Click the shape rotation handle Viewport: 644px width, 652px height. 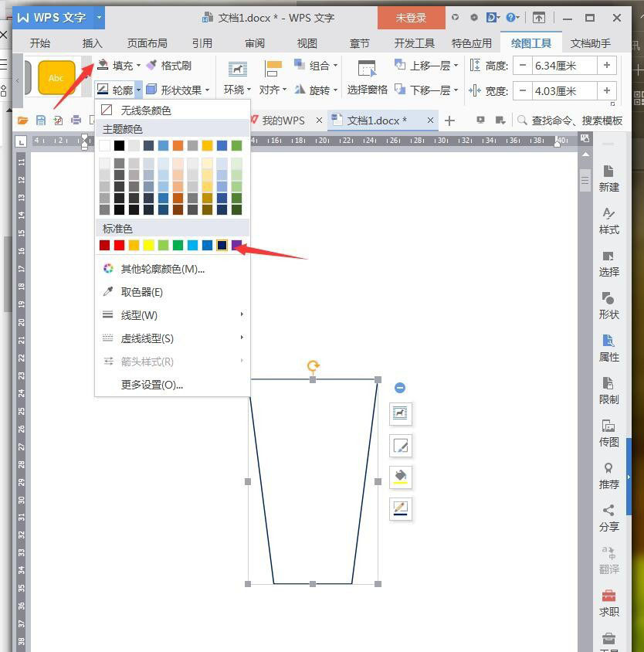click(313, 366)
